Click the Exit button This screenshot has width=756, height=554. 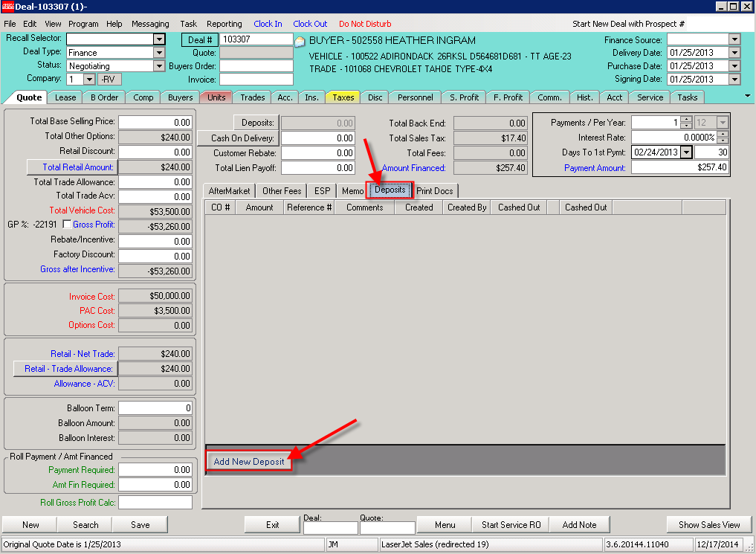tap(272, 524)
